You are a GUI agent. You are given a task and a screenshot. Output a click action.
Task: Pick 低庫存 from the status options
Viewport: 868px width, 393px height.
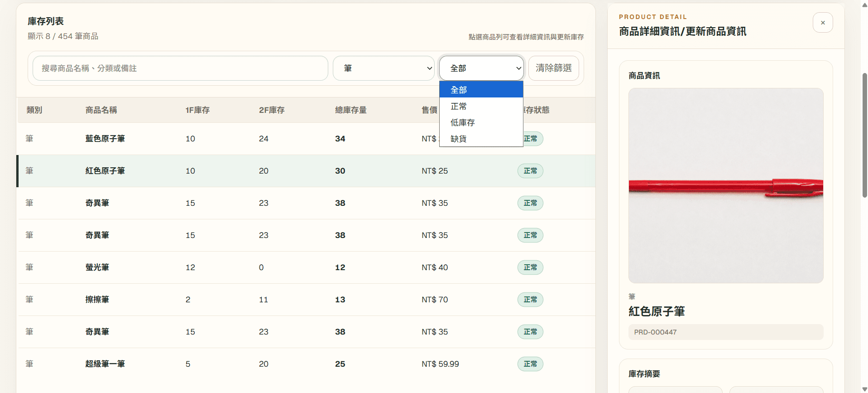coord(481,122)
